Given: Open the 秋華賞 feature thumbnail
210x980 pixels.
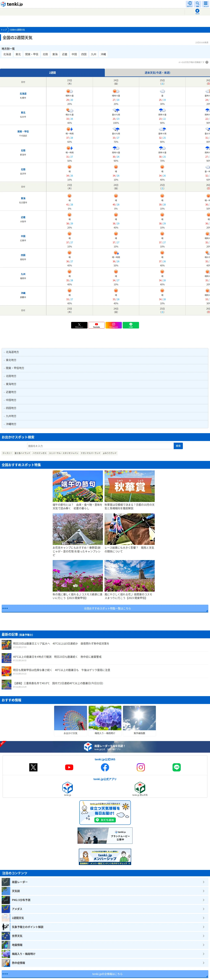Looking at the screenshot, I should (x=130, y=486).
